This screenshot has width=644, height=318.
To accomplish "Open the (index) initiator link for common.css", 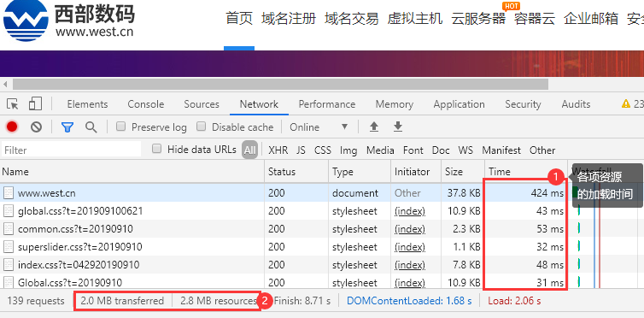I will [x=410, y=229].
